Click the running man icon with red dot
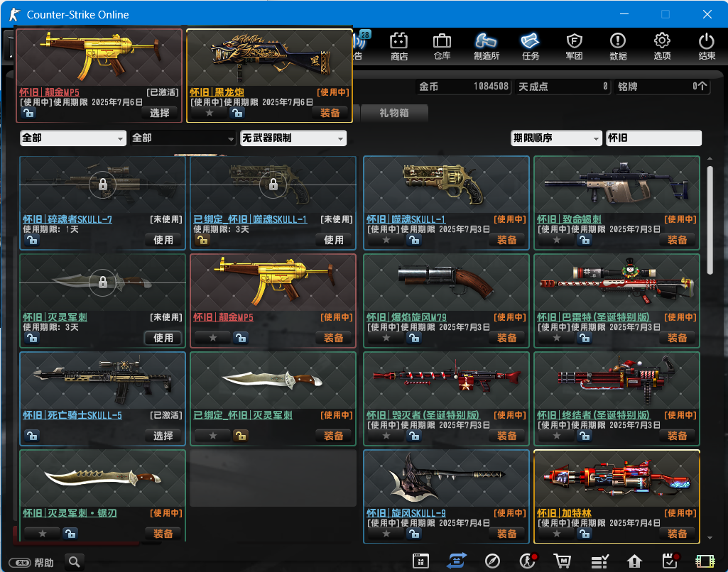The image size is (728, 572). [x=528, y=561]
